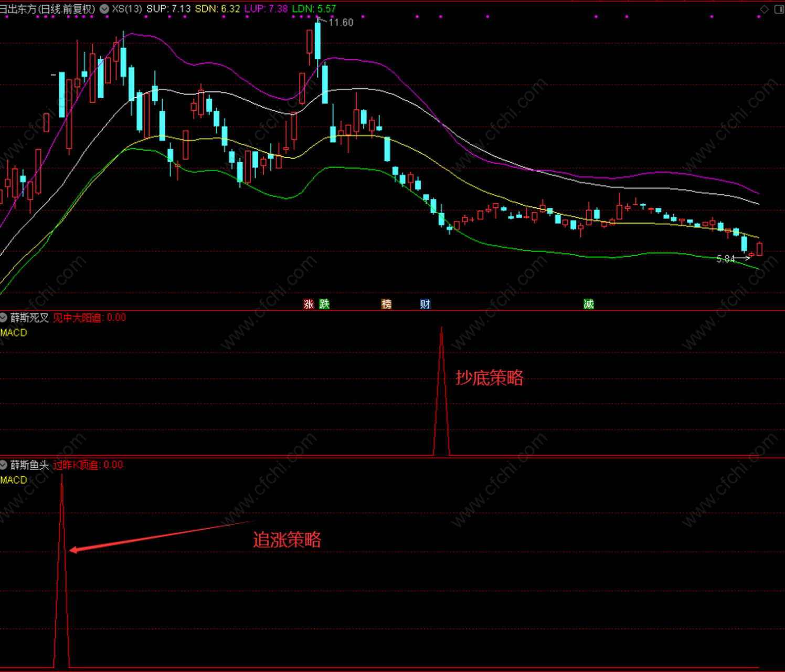Click the 11.60 high price label

click(x=341, y=23)
